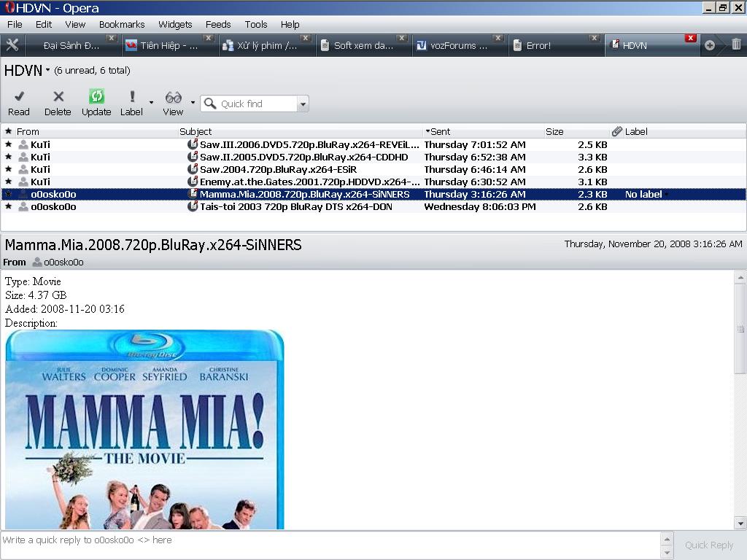Toggle the star flag on Saw.III.2006 message
The height and width of the screenshot is (560, 747).
pos(9,144)
